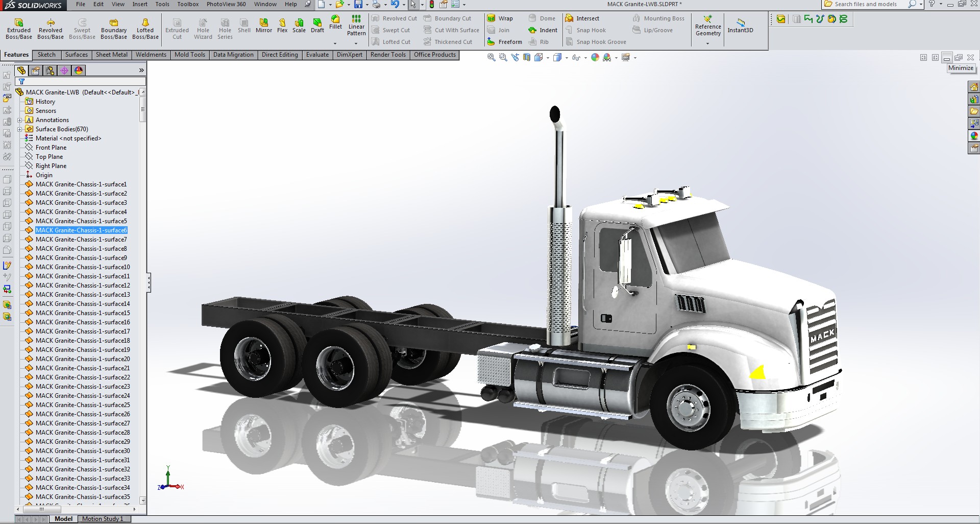
Task: Switch to the Evaluate tab
Action: [317, 55]
